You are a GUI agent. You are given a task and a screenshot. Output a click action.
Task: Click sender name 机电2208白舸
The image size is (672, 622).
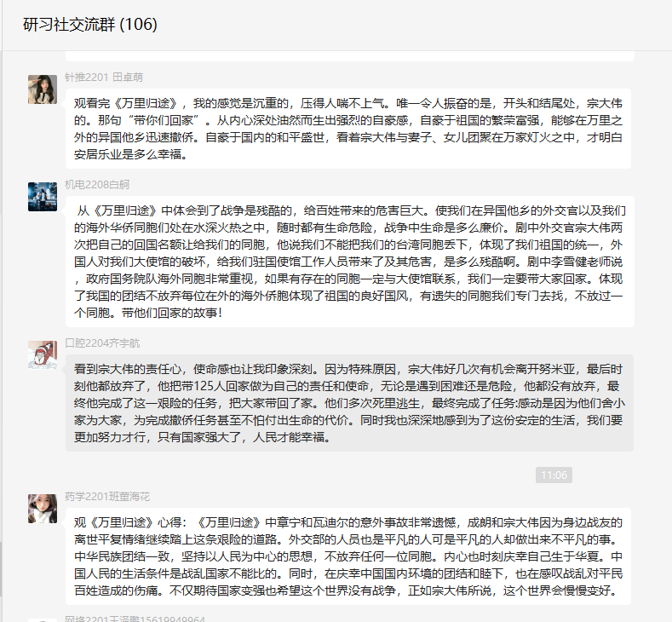(x=97, y=185)
